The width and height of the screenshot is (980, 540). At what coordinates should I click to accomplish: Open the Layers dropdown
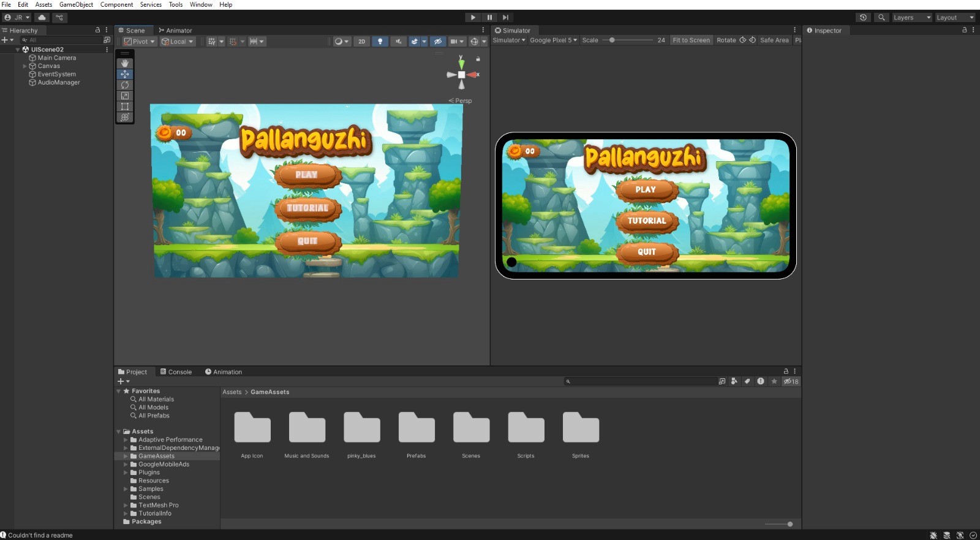tap(912, 17)
